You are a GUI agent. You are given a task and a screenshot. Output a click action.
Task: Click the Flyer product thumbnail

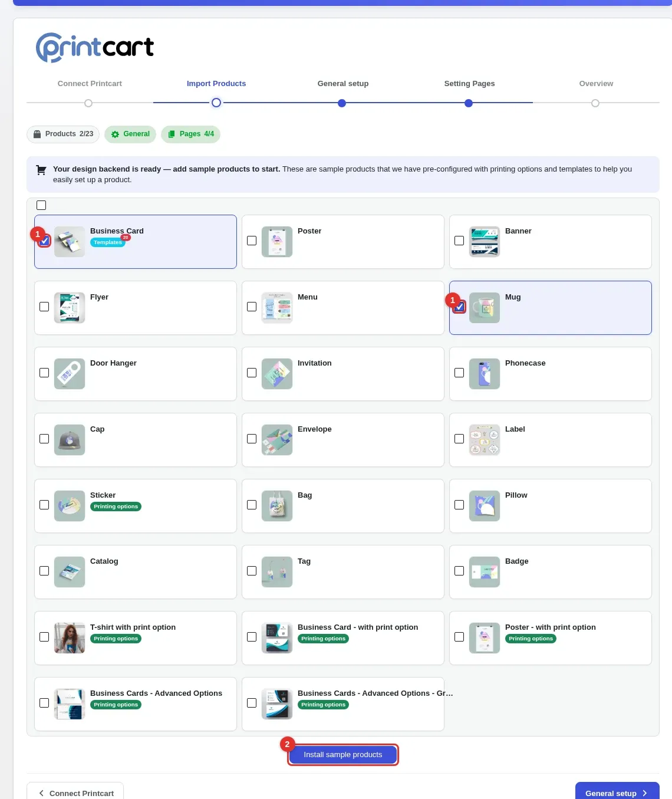click(x=70, y=308)
